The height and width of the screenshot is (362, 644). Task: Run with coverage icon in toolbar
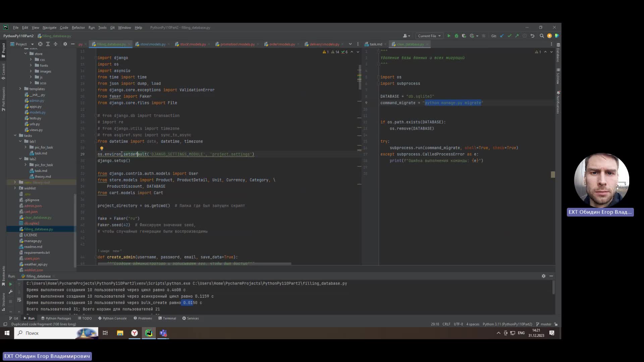464,36
